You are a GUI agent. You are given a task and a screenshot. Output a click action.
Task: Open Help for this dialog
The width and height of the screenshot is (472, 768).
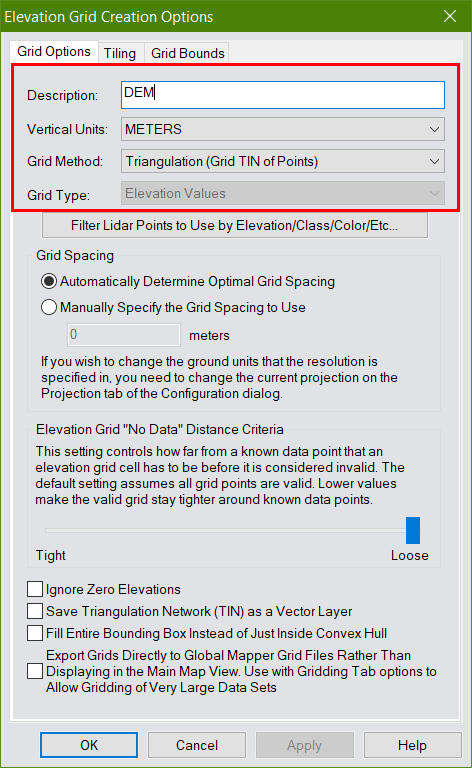click(x=412, y=745)
